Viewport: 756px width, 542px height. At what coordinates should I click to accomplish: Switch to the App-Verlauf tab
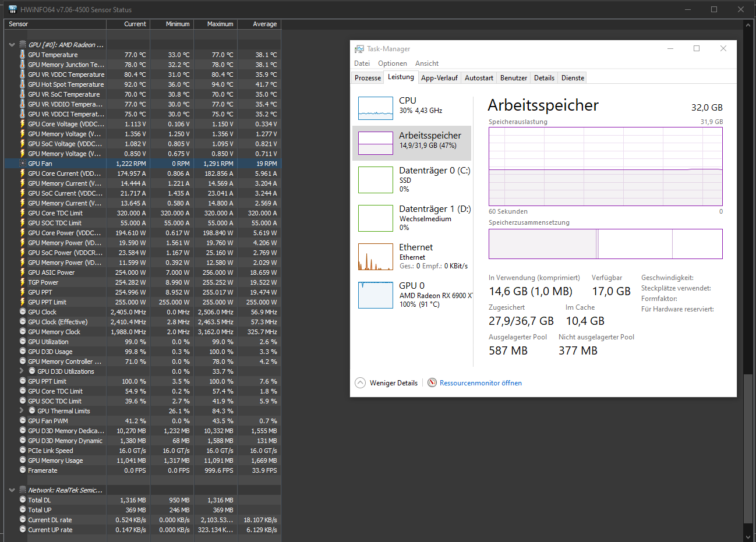click(x=439, y=78)
